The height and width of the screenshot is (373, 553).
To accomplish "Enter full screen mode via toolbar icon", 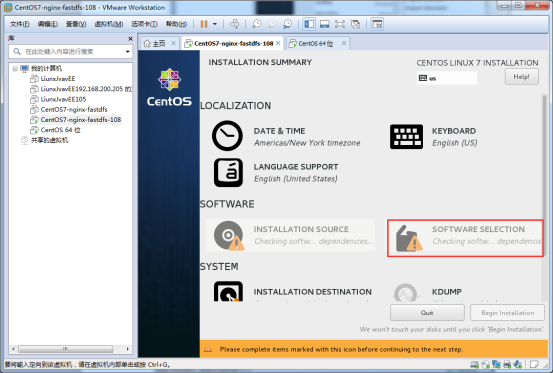I will (340, 24).
